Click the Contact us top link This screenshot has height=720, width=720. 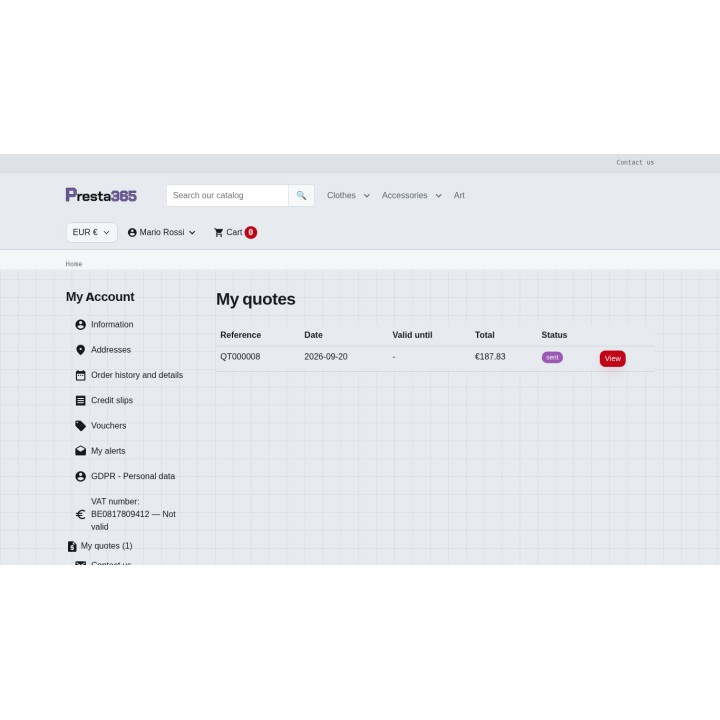(x=635, y=163)
